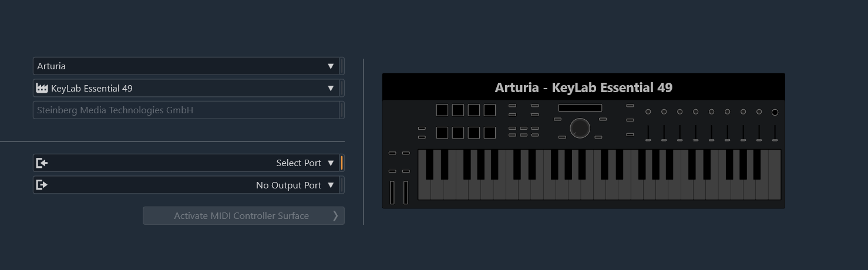
Task: Open the Arturia vendor dropdown
Action: (186, 66)
